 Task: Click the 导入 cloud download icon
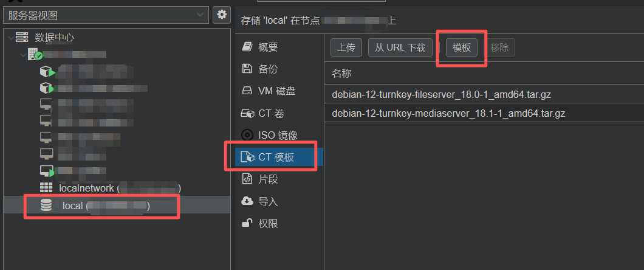(x=247, y=201)
